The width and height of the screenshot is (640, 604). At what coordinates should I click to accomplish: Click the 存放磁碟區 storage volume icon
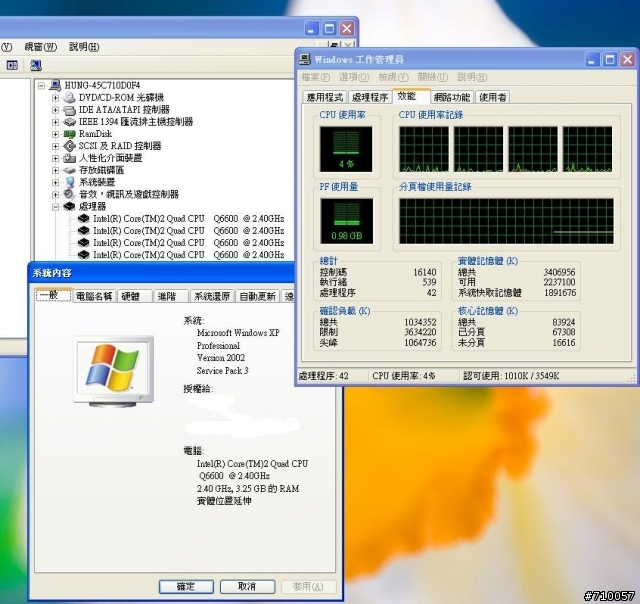[69, 170]
